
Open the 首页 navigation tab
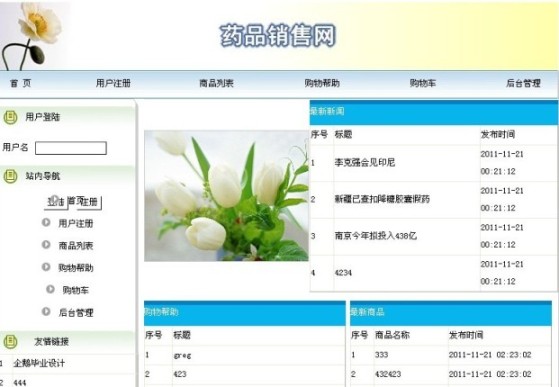pos(20,83)
